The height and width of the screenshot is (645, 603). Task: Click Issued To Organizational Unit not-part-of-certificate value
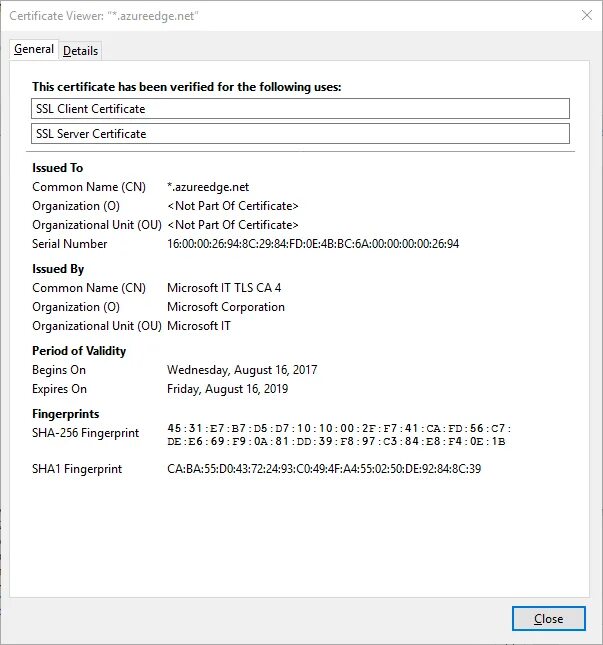click(232, 225)
